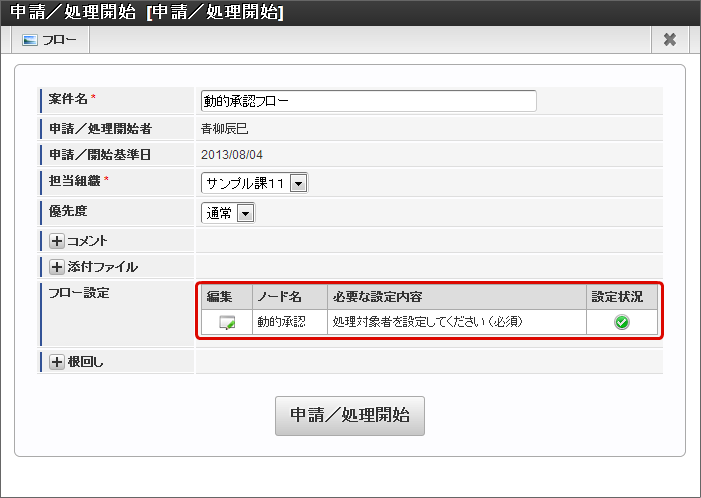Open the 優先度 dropdown showing 通常
701x498 pixels.
228,213
